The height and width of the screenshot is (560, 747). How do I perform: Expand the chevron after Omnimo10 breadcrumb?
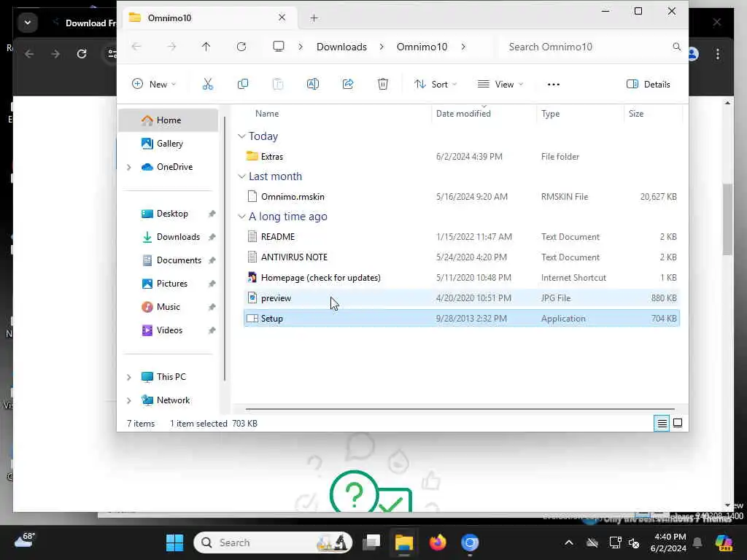point(463,47)
